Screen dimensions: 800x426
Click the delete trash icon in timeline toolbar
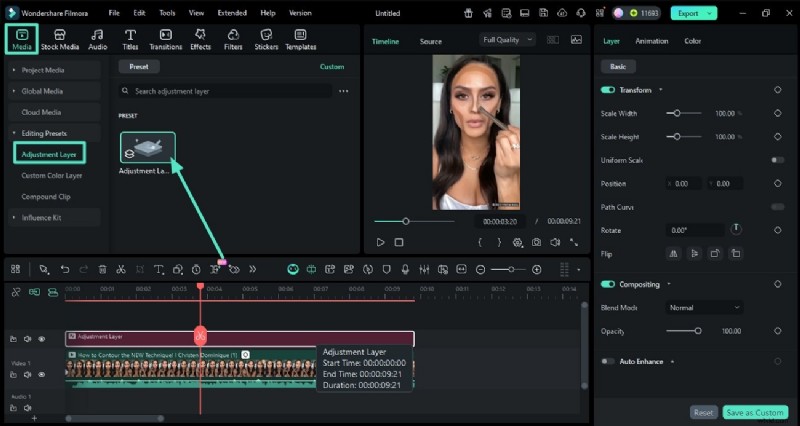tap(103, 269)
